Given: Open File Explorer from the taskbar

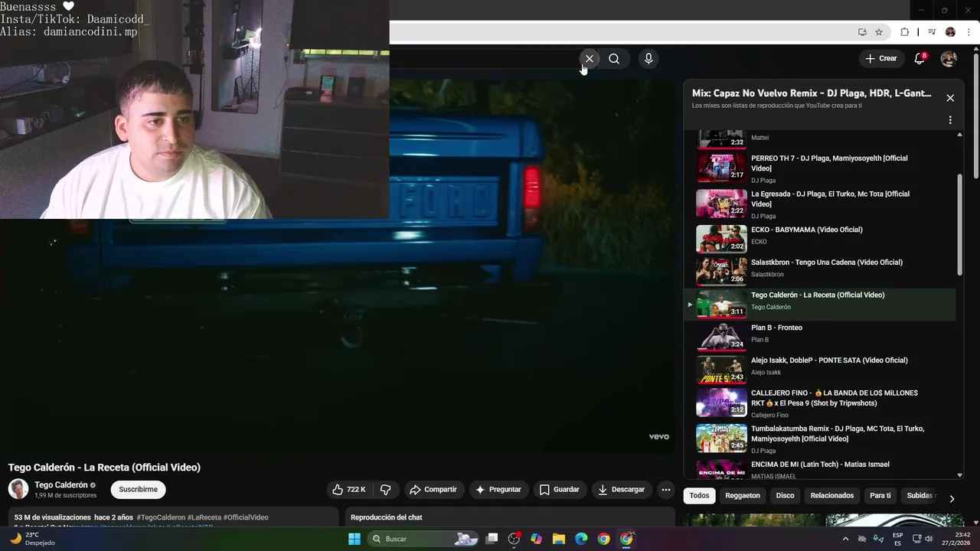Looking at the screenshot, I should click(559, 539).
